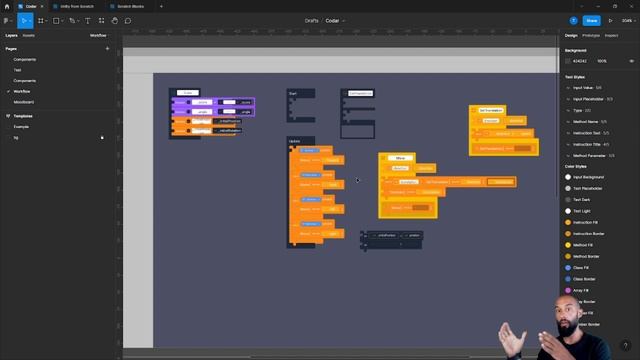This screenshot has width=640, height=360.
Task: Open a new tab with plus icon
Action: pos(161,7)
